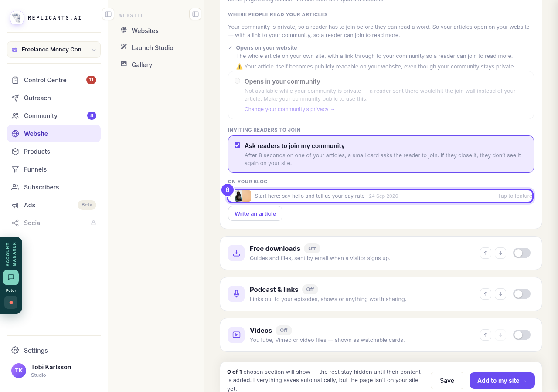Turn on the Podcast & links switch
Image resolution: width=558 pixels, height=392 pixels.
(x=522, y=294)
